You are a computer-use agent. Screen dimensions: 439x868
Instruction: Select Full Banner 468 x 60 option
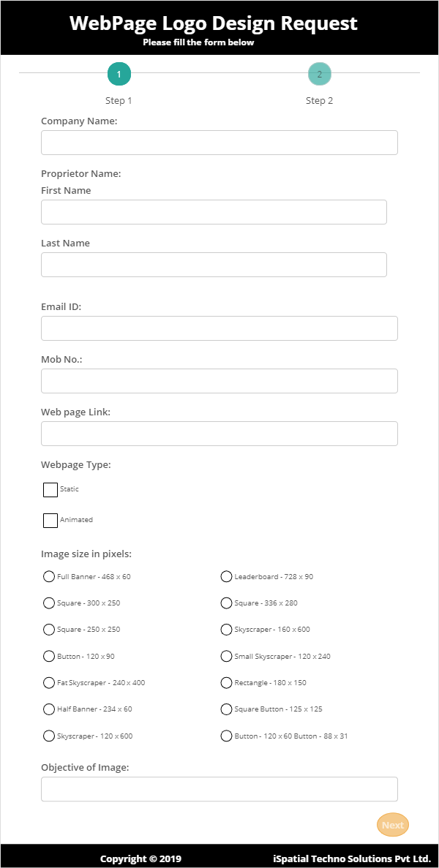(49, 577)
